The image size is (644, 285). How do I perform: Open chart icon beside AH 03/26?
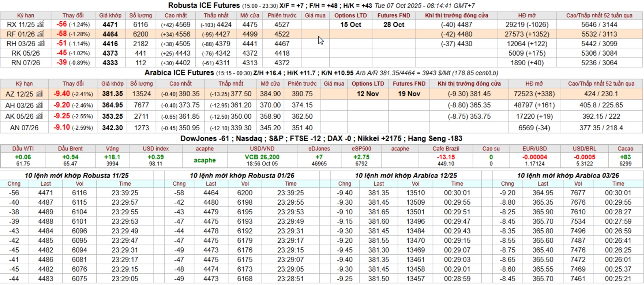tap(40, 105)
